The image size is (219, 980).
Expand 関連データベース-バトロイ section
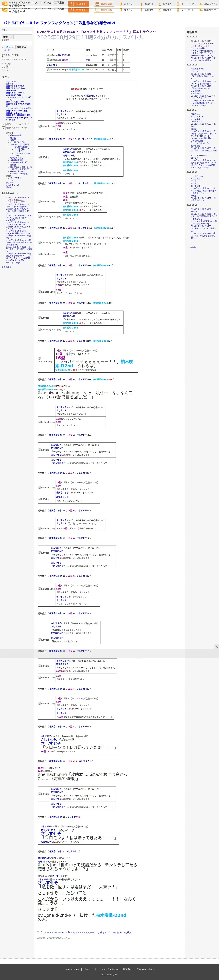point(3,124)
